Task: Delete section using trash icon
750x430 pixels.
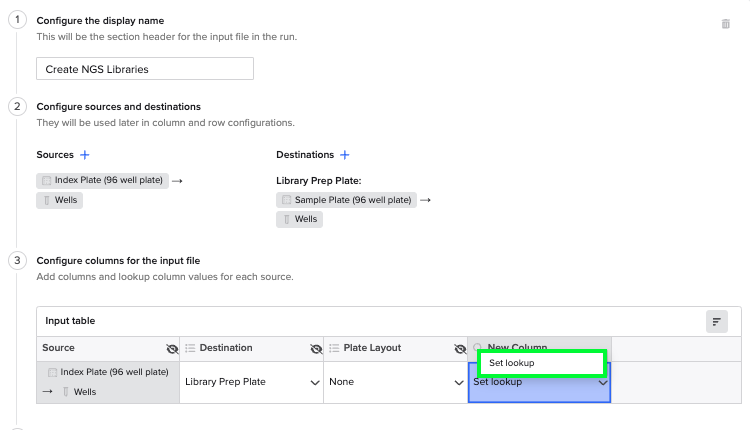Action: [726, 24]
